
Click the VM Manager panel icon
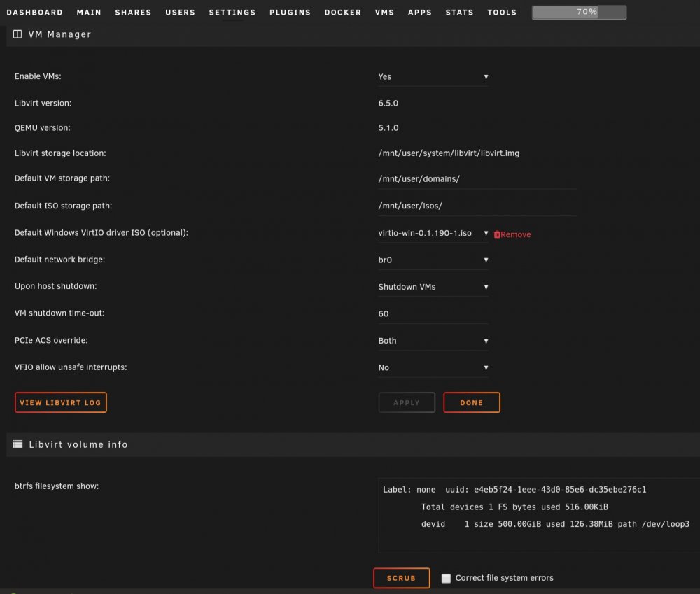click(x=17, y=34)
